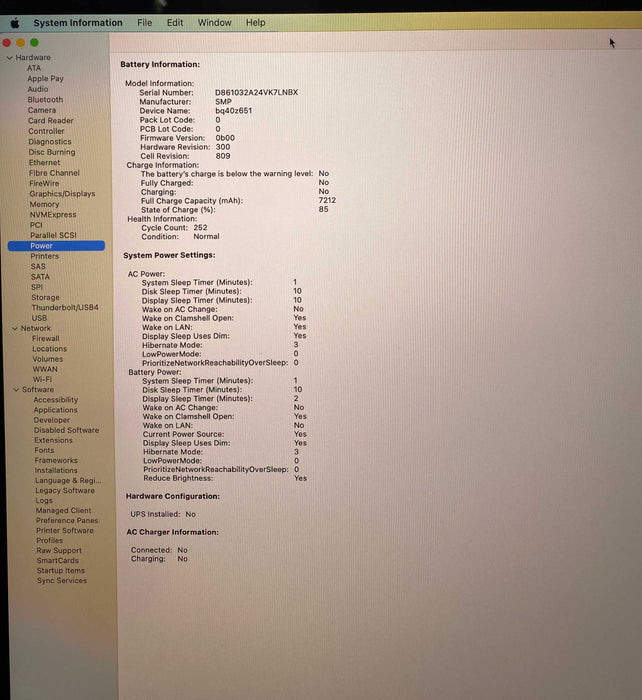Select SmartCards in the sidebar
This screenshot has height=700, width=642.
point(57,561)
